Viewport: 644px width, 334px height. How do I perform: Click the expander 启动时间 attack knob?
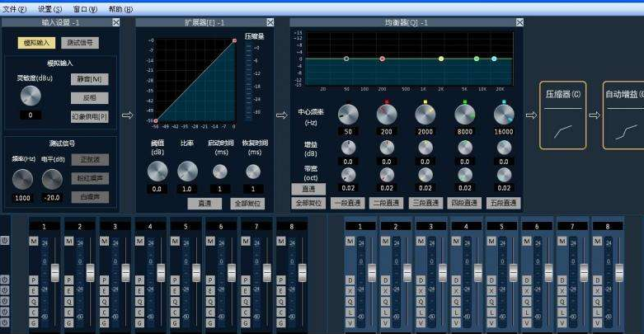coord(219,172)
